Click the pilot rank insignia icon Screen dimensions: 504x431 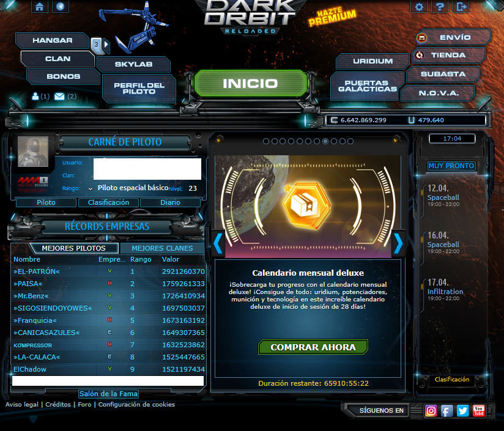point(91,189)
